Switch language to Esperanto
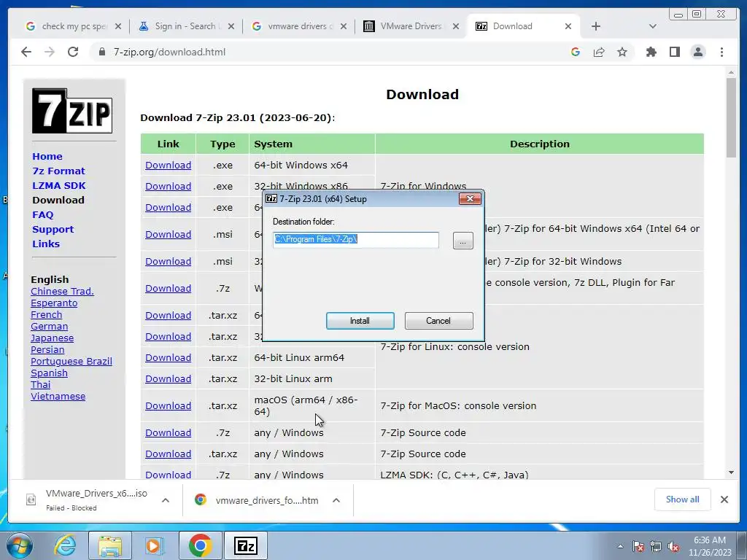This screenshot has height=560, width=747. pos(54,303)
